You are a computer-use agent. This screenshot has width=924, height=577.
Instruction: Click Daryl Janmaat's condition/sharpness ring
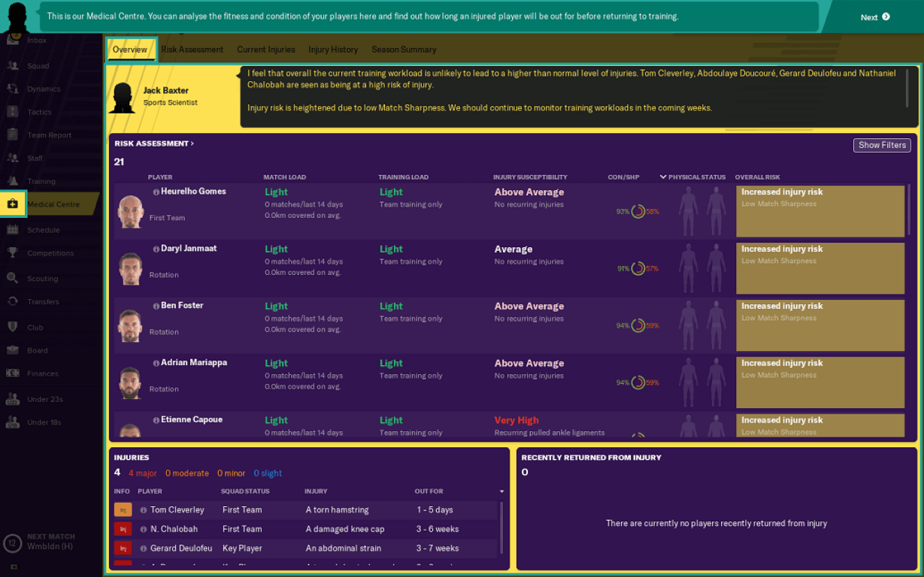coord(638,268)
